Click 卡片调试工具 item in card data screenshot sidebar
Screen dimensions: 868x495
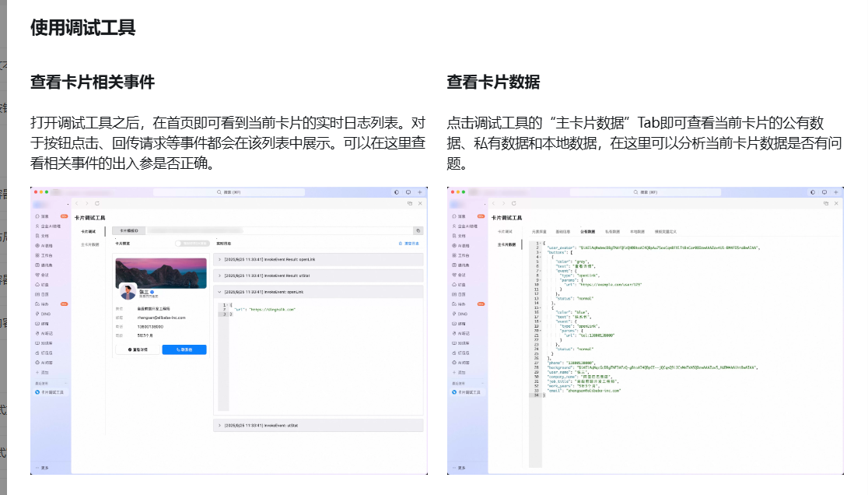tap(466, 392)
